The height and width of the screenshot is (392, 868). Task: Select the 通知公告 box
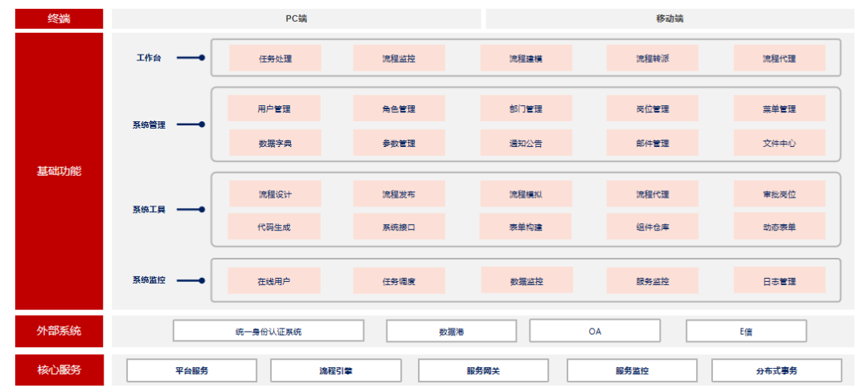[x=526, y=143]
